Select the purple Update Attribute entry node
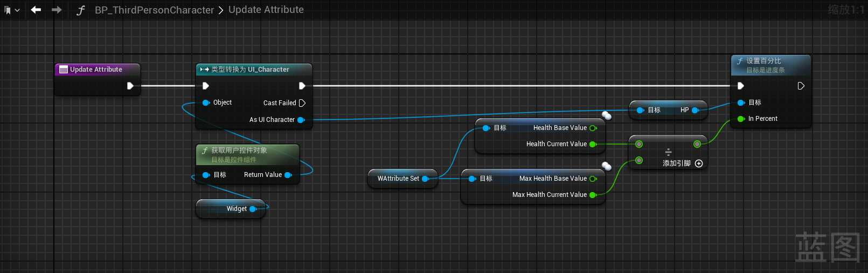This screenshot has width=868, height=273. tap(96, 70)
